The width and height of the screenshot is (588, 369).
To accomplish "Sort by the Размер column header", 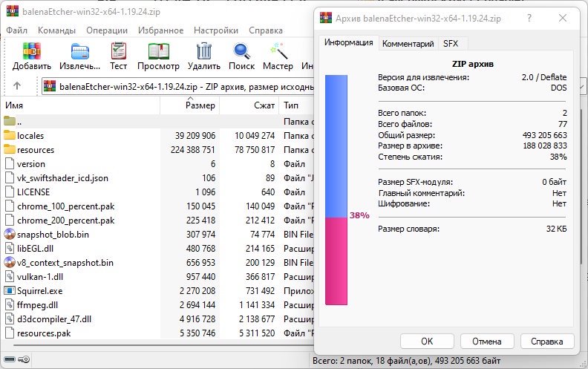I will click(x=190, y=105).
